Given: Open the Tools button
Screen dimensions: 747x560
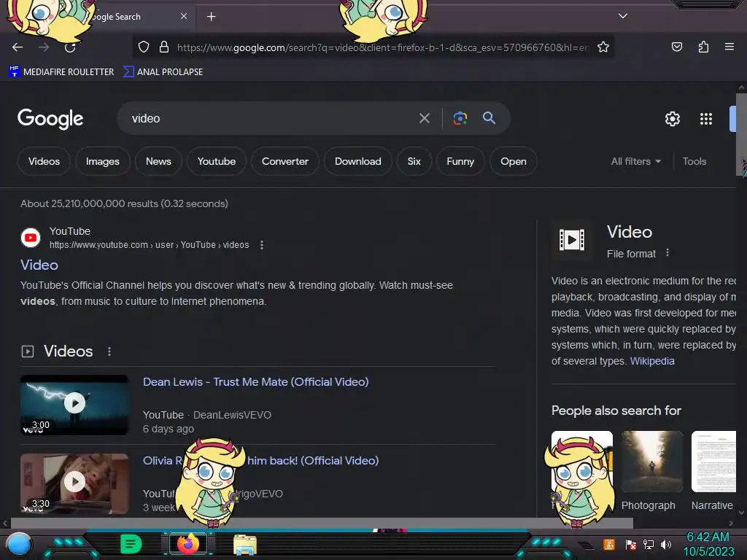Looking at the screenshot, I should pos(694,161).
